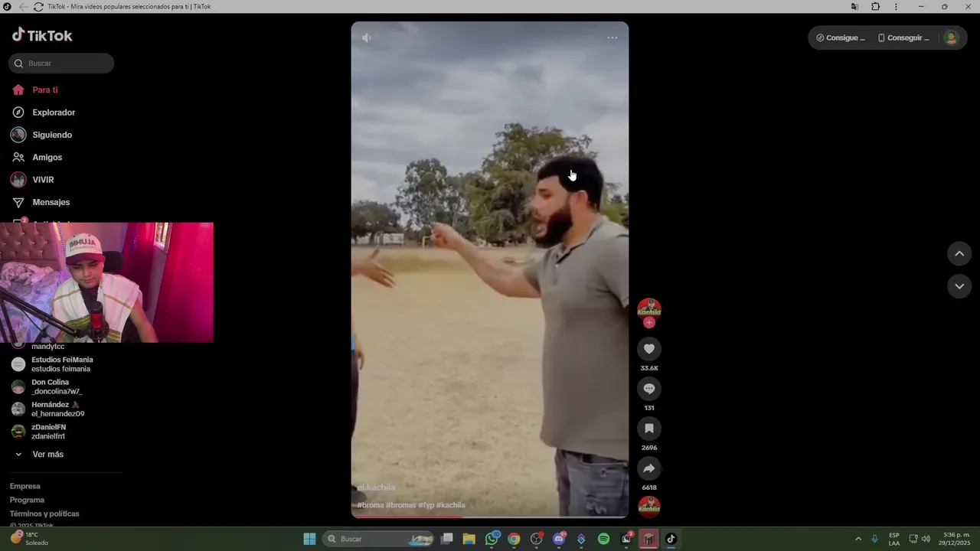Go to next video with down chevron
The width and height of the screenshot is (980, 551).
click(959, 286)
